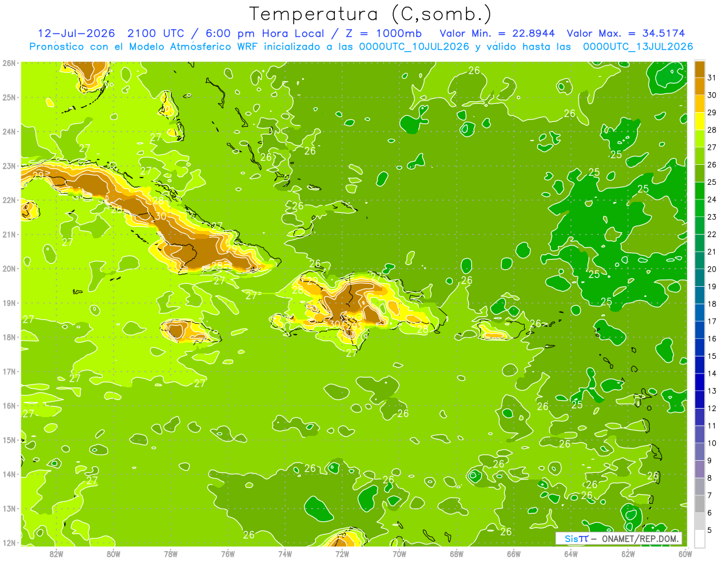Screen dimensions: 728x562
Task: Click the legend value "10" on the colorbar
Action: click(x=712, y=443)
